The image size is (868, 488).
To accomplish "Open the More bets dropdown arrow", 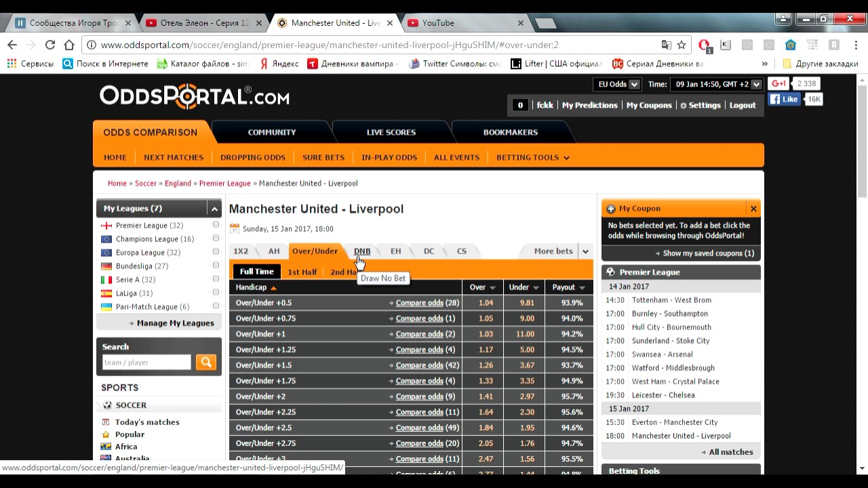I will pos(585,251).
